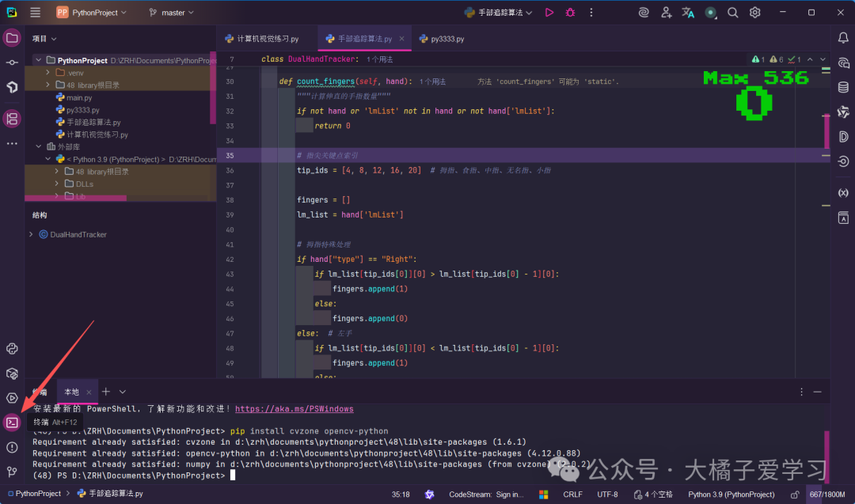Viewport: 855px width, 504px height.
Task: Click the UTF-8 encoding indicator
Action: pos(607,495)
